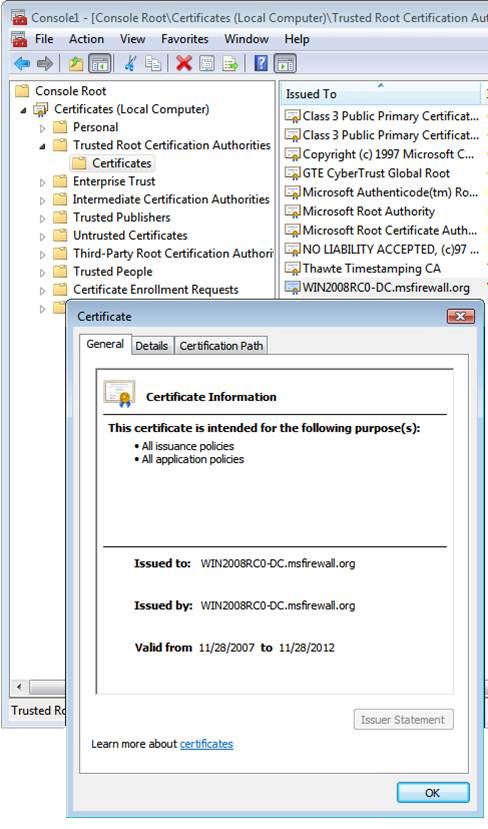This screenshot has height=829, width=488.
Task: Collapse the Certificates (Local Computer) node
Action: tap(23, 110)
